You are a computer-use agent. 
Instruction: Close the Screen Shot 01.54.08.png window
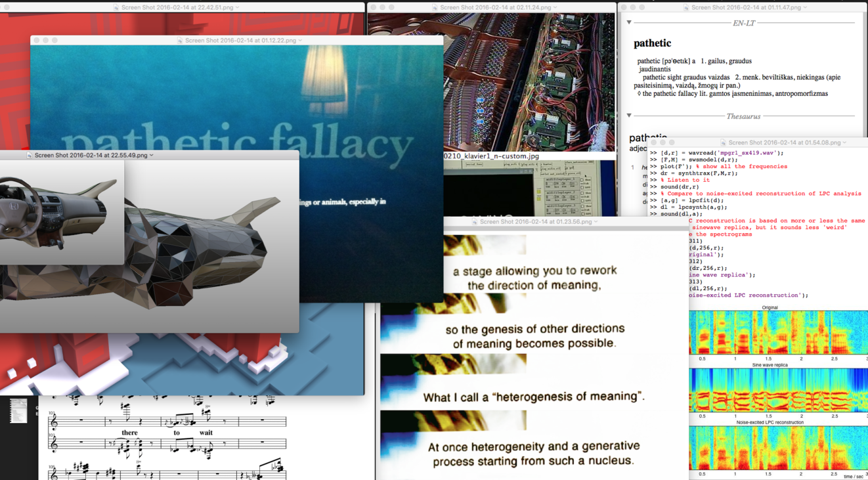coord(654,142)
